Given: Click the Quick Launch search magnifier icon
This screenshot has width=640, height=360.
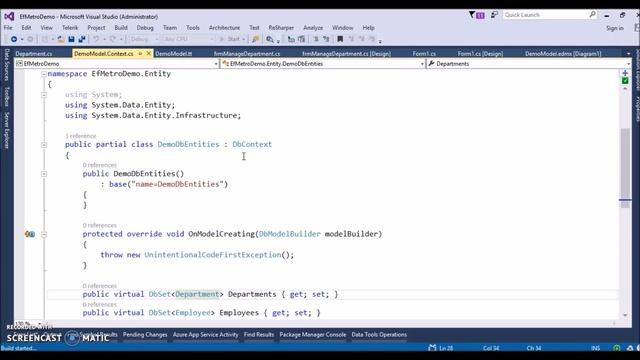Looking at the screenshot, I should click(x=592, y=15).
